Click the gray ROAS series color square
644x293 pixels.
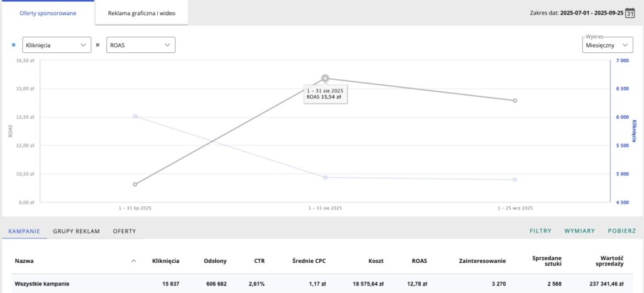(x=97, y=45)
